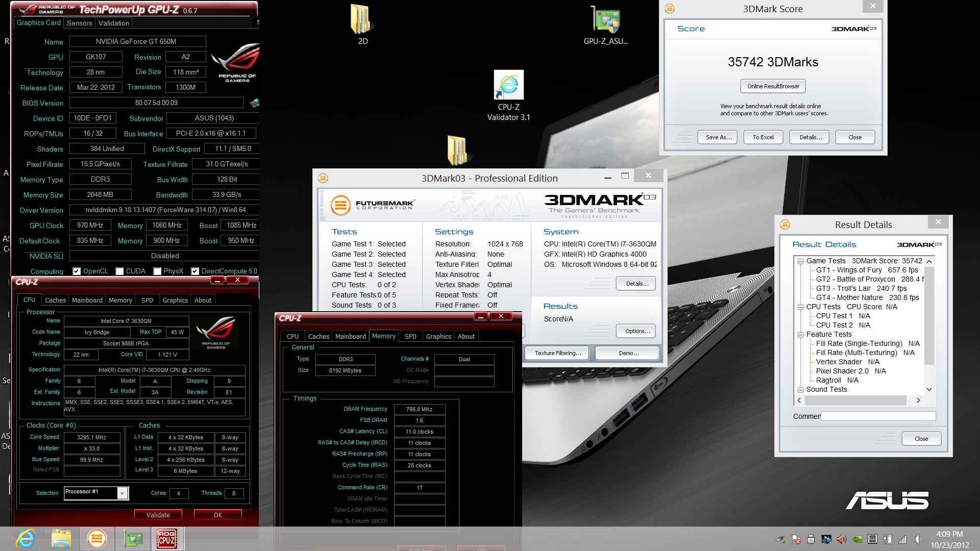The height and width of the screenshot is (551, 980).
Task: Click the Online ResultBrowser button
Action: click(x=773, y=86)
